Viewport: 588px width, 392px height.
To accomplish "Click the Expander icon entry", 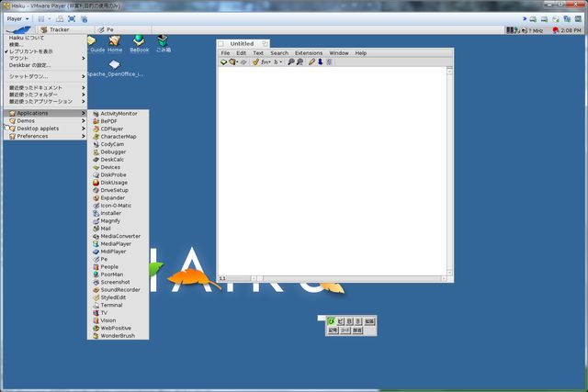I will click(119, 198).
